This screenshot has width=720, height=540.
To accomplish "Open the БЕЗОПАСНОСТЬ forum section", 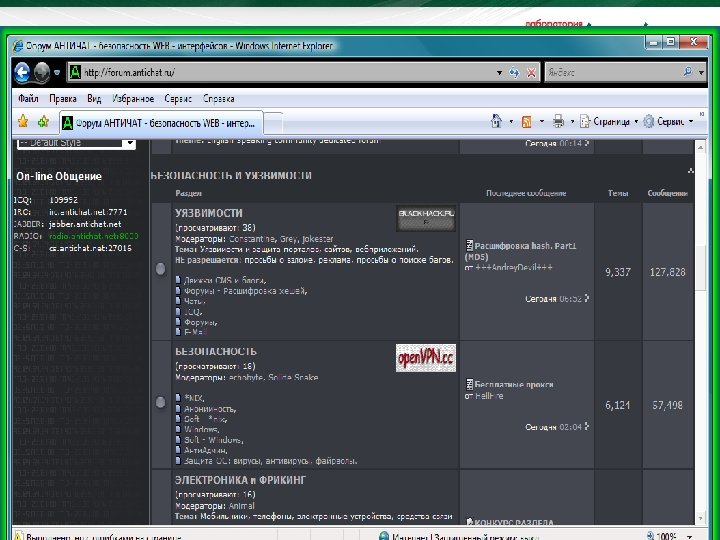I will pyautogui.click(x=215, y=351).
